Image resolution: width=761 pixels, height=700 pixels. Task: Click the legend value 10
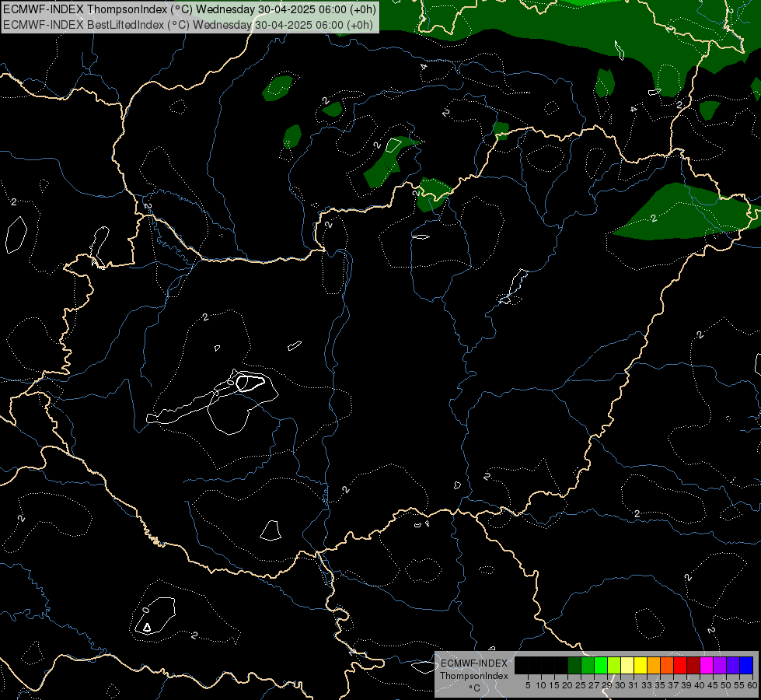[x=541, y=685]
